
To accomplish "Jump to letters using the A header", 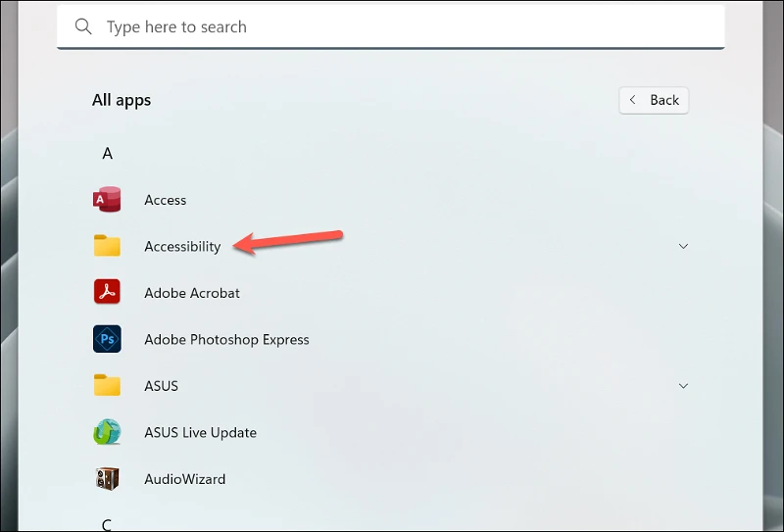I will pyautogui.click(x=107, y=154).
